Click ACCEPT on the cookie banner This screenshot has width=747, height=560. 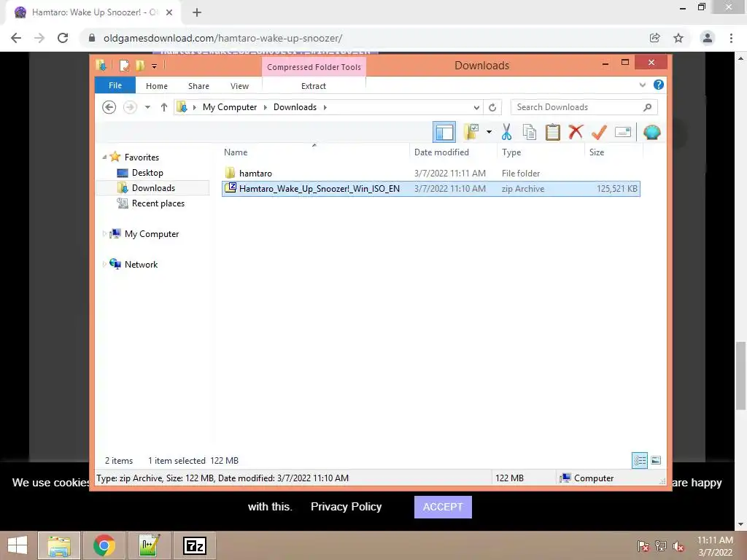443,507
